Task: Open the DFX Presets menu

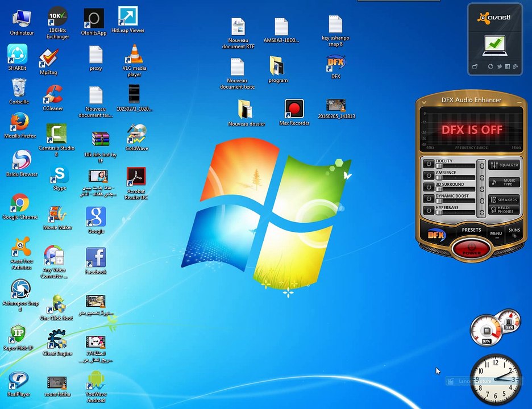Action: 471,230
